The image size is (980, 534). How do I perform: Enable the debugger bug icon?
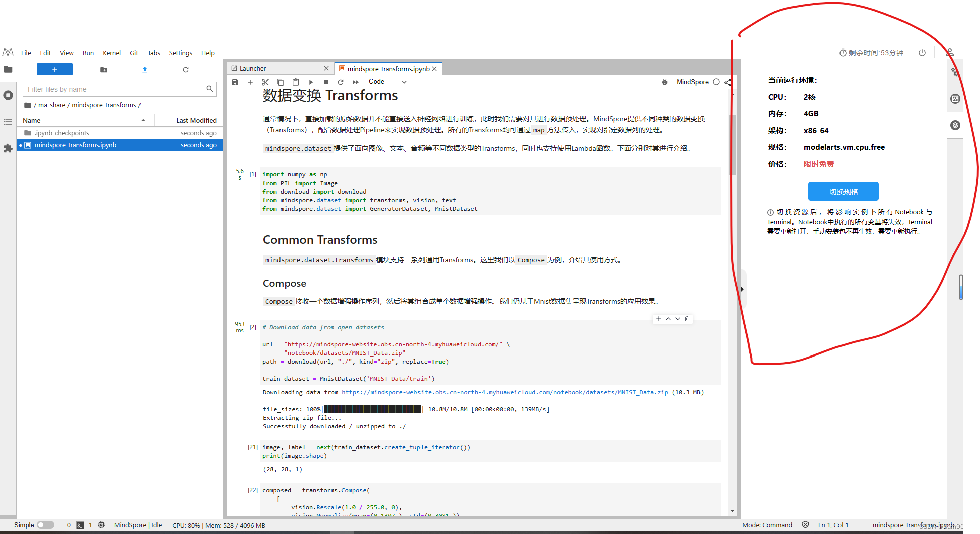click(665, 82)
